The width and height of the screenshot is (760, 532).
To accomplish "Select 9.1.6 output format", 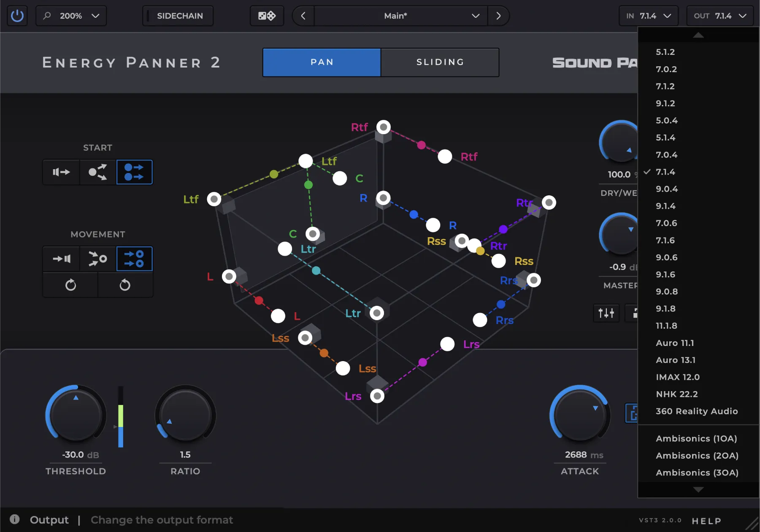I will [x=698, y=275].
